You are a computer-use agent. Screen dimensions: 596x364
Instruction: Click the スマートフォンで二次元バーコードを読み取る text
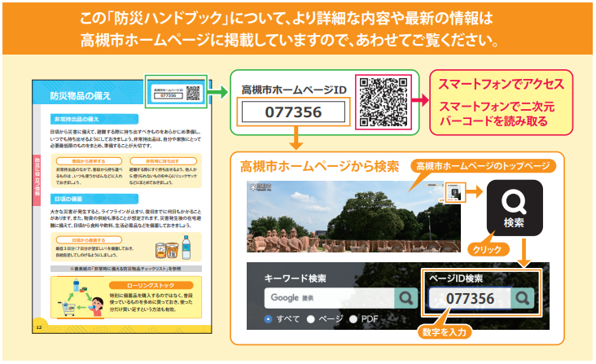tap(497, 114)
